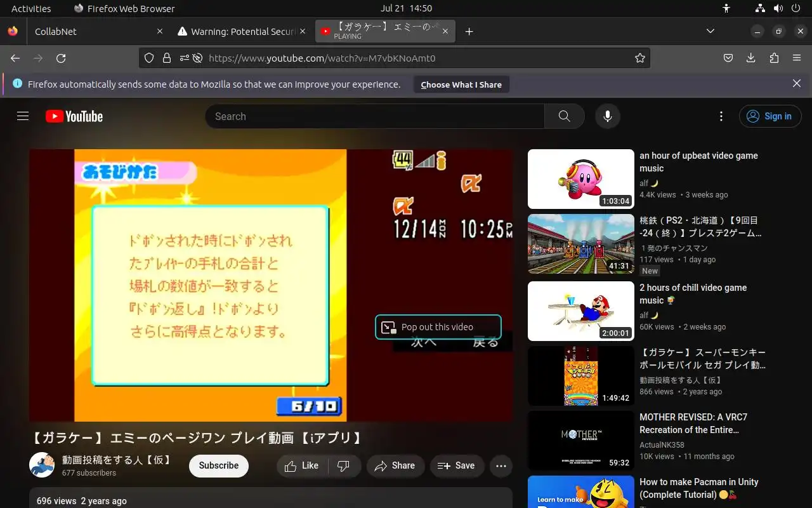Open 'an hour of upbeat video game music' title
812x508 pixels.
(x=698, y=162)
